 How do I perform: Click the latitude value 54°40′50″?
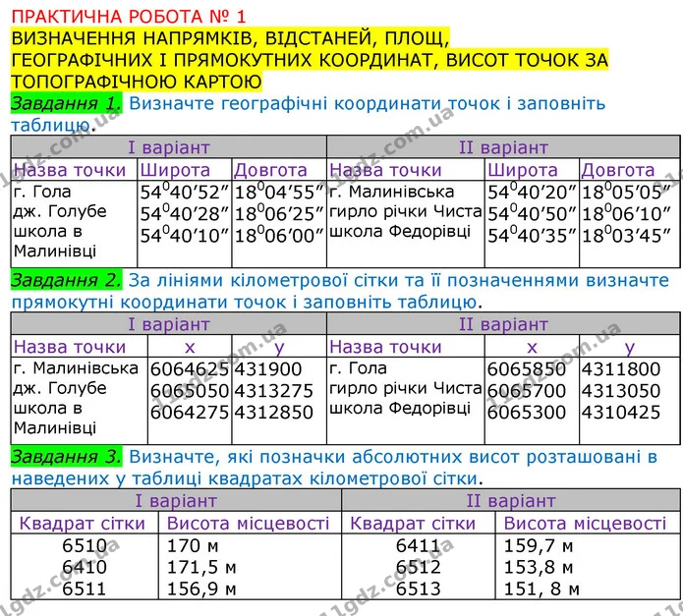tap(532, 214)
